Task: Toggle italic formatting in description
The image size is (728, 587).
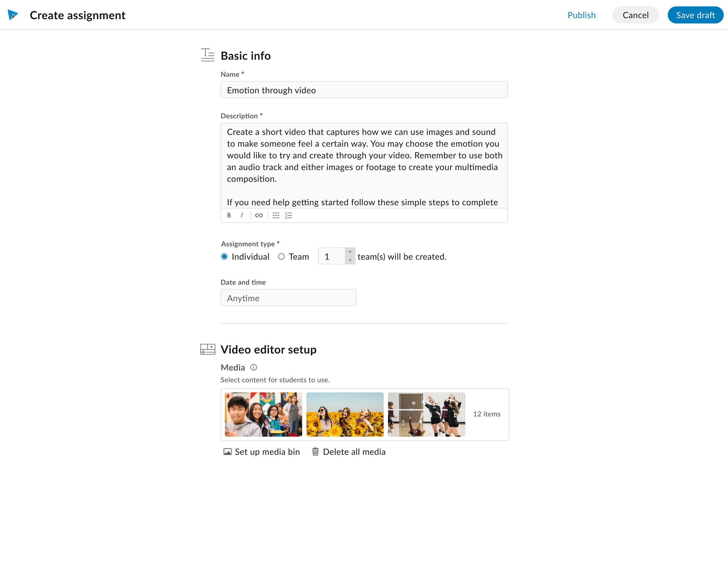Action: [x=242, y=215]
